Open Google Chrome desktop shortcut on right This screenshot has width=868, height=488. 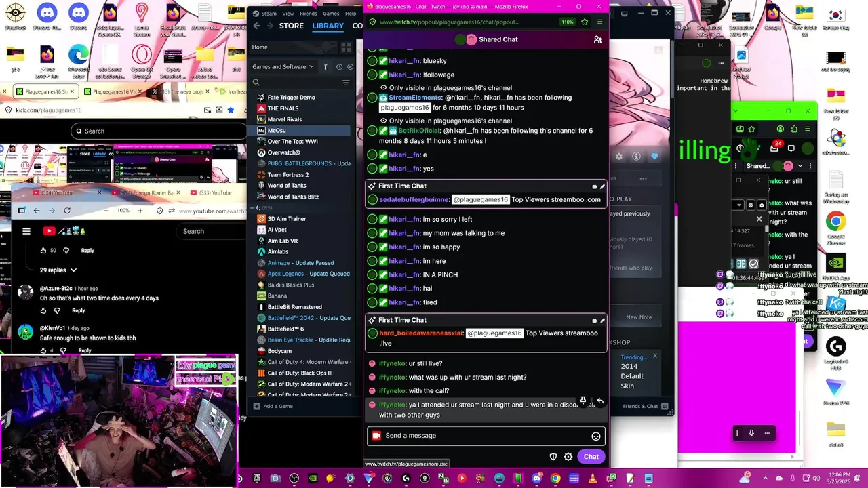click(x=835, y=228)
